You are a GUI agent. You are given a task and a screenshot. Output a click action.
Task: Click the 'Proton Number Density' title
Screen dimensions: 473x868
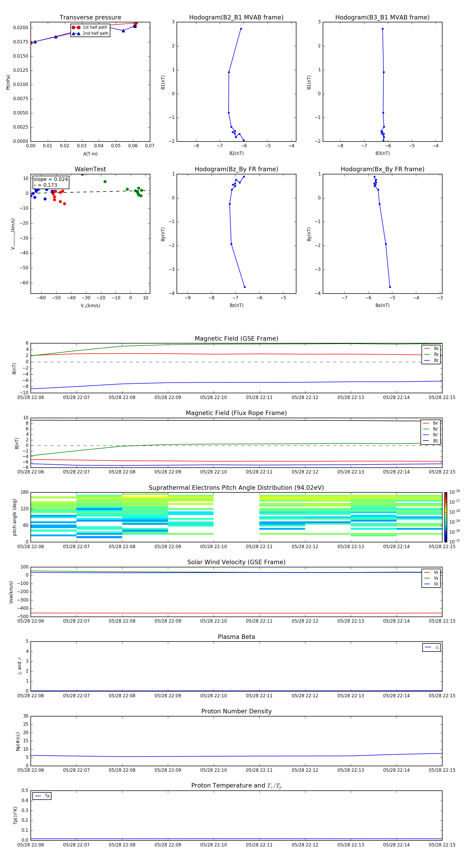(236, 711)
